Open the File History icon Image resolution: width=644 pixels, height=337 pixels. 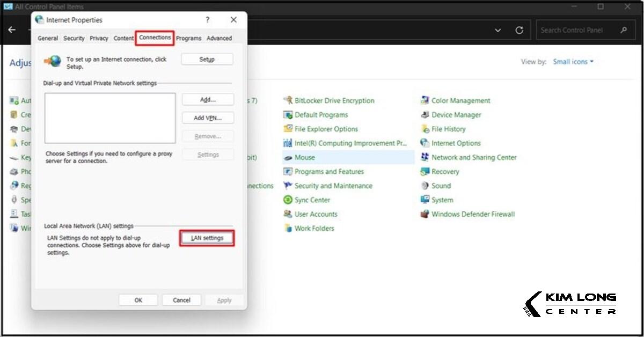click(x=425, y=129)
